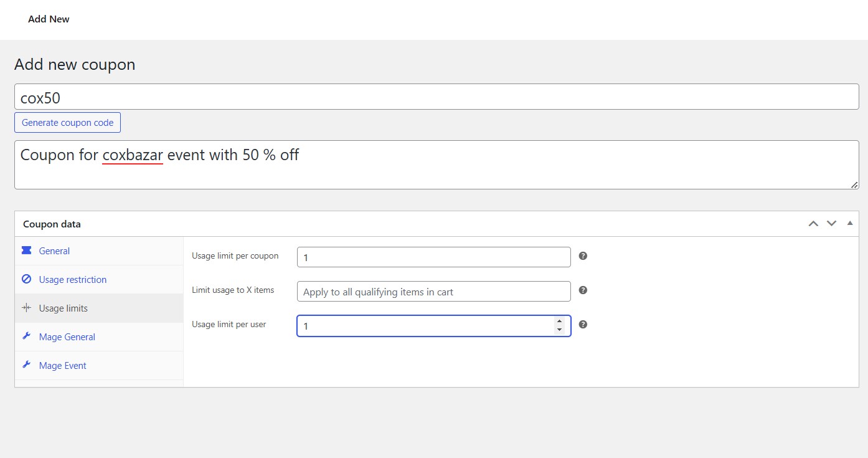The width and height of the screenshot is (868, 458).
Task: Focus the Usage limit per user field
Action: (x=434, y=326)
